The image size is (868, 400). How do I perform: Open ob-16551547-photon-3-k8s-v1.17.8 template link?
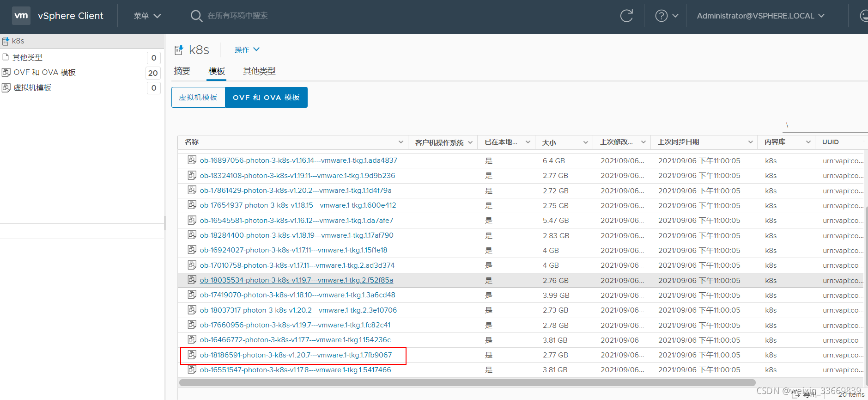point(295,369)
